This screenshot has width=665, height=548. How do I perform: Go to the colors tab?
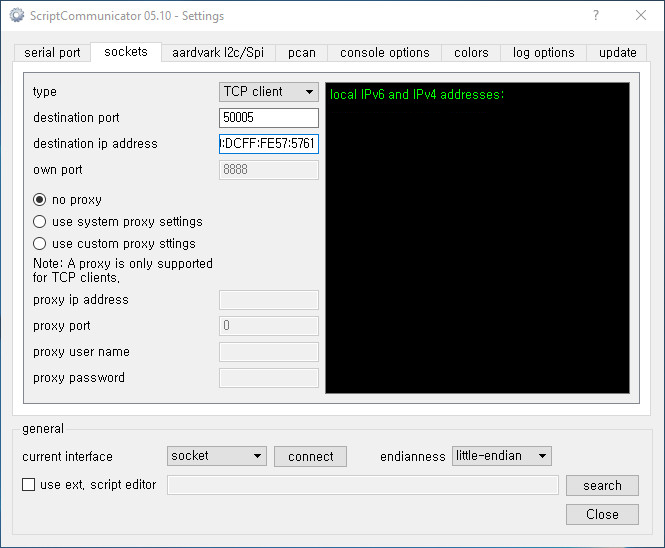click(x=471, y=53)
